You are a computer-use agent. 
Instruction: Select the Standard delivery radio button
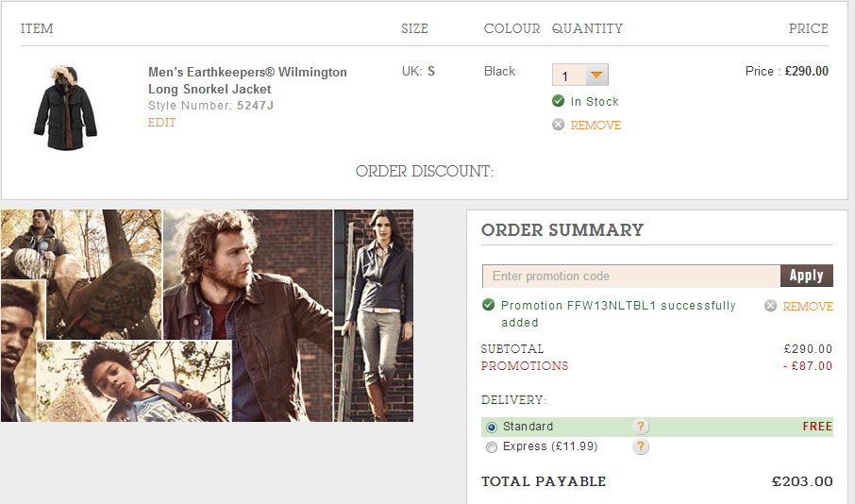(x=491, y=428)
